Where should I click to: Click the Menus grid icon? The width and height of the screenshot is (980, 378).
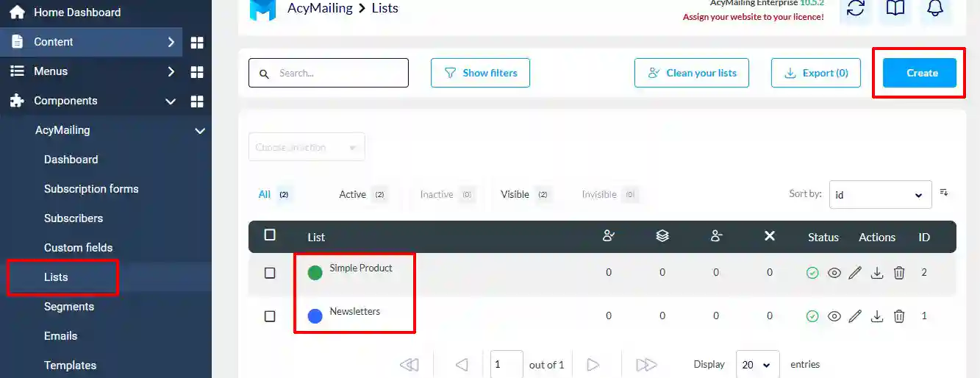(197, 72)
